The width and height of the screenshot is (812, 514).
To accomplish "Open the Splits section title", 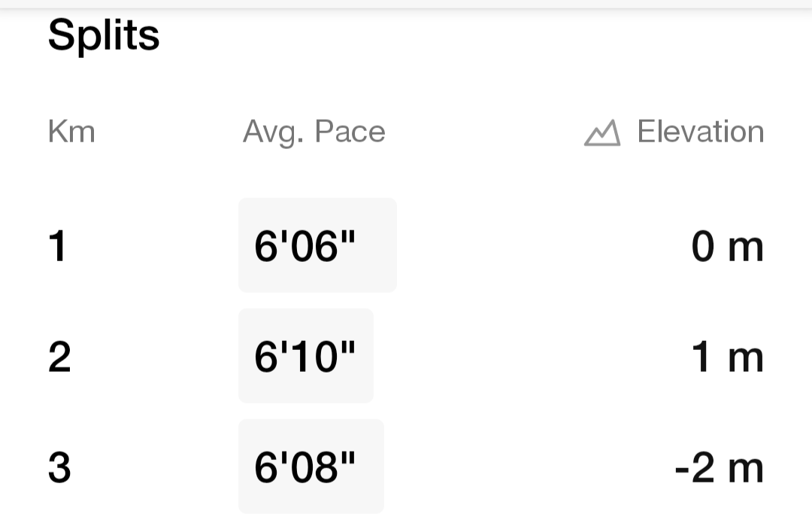I will (x=103, y=34).
